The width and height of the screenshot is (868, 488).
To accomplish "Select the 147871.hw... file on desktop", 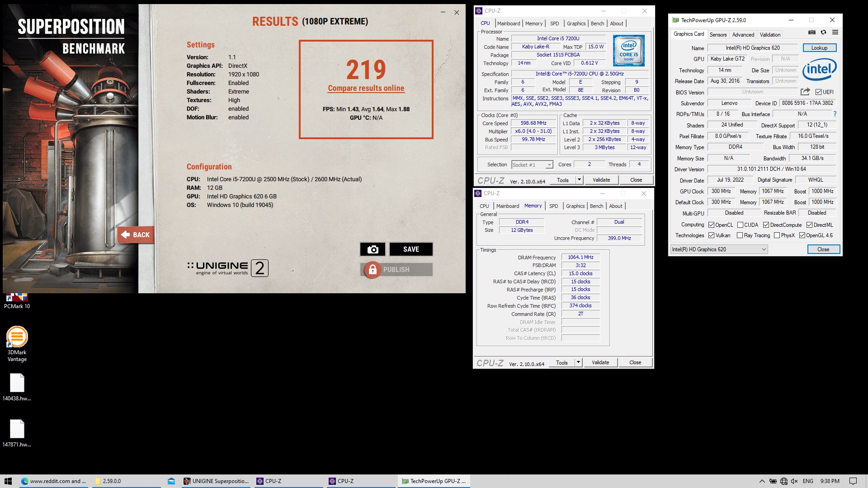I will pyautogui.click(x=17, y=433).
